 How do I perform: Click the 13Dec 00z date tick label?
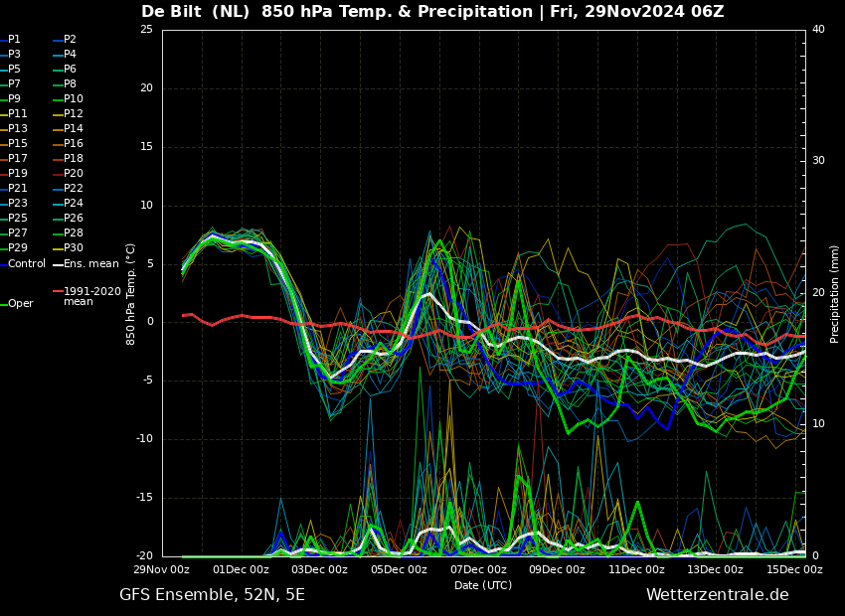715,569
